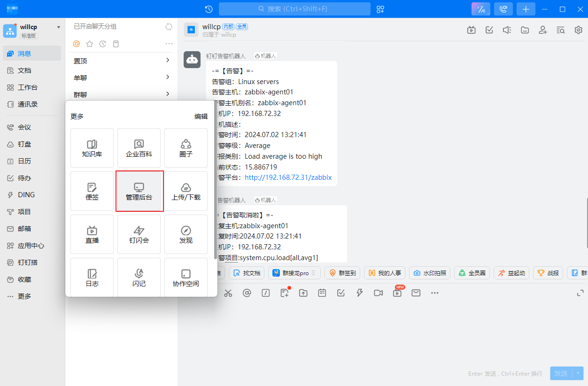Open 钉钉搭 in the left sidebar

pos(32,262)
